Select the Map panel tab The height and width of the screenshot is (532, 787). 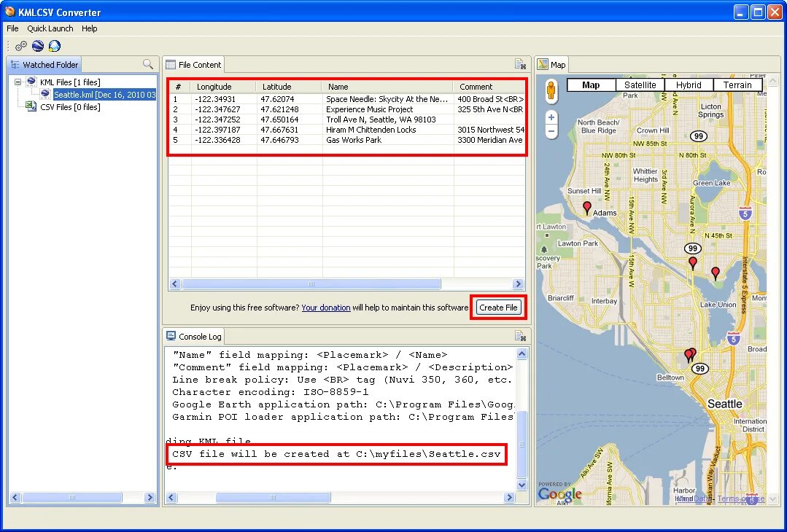(551, 65)
